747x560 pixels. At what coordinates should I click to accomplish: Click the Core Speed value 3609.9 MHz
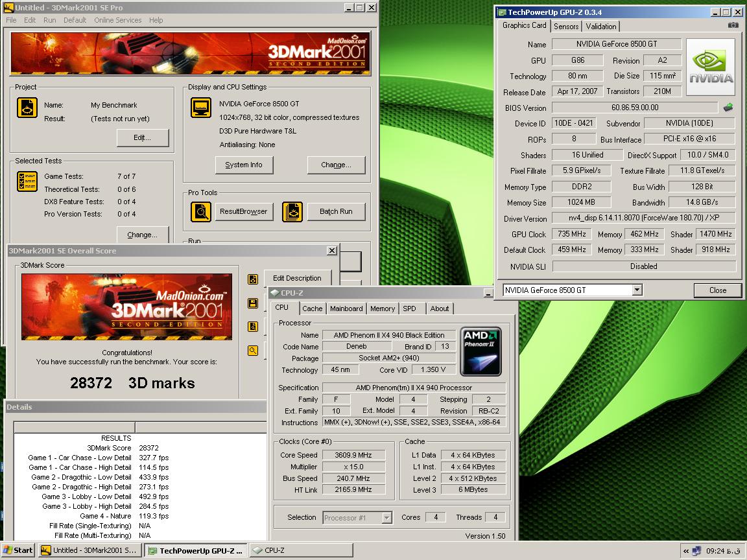[353, 455]
